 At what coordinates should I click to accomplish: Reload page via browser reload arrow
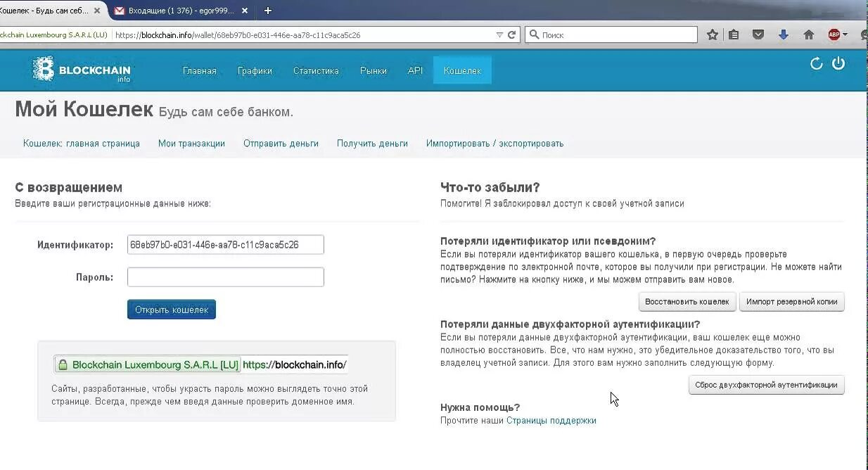click(512, 34)
